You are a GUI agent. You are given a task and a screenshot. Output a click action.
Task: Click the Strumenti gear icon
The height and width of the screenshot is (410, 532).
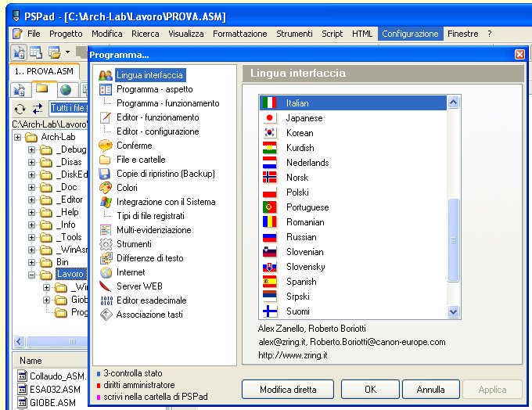tap(106, 244)
